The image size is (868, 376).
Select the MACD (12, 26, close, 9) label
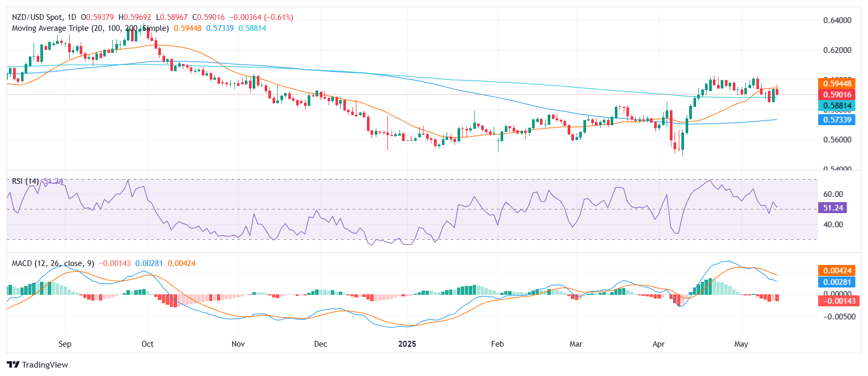pos(53,263)
